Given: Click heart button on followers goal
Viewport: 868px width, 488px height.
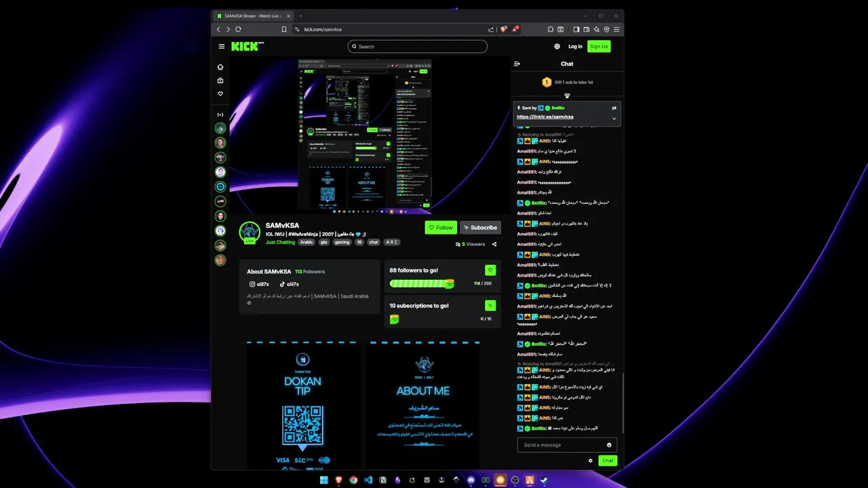Looking at the screenshot, I should (490, 270).
